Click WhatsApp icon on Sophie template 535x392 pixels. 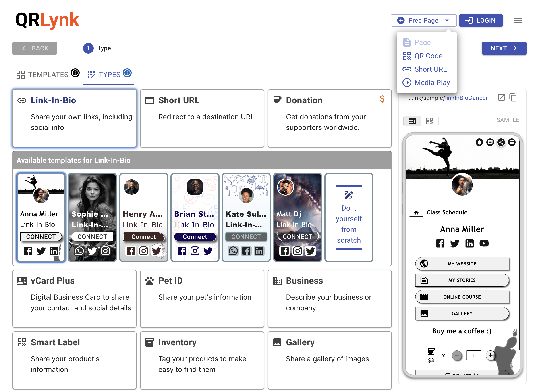[79, 251]
